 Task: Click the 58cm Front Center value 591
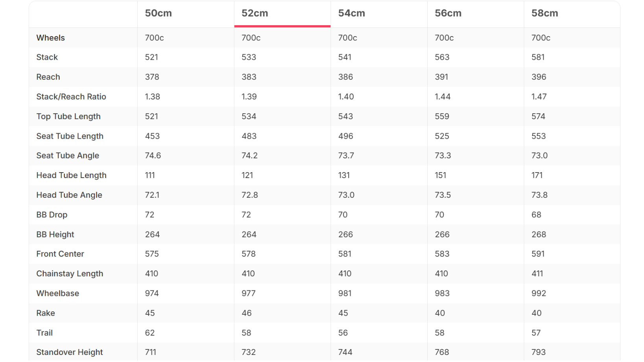tap(538, 254)
